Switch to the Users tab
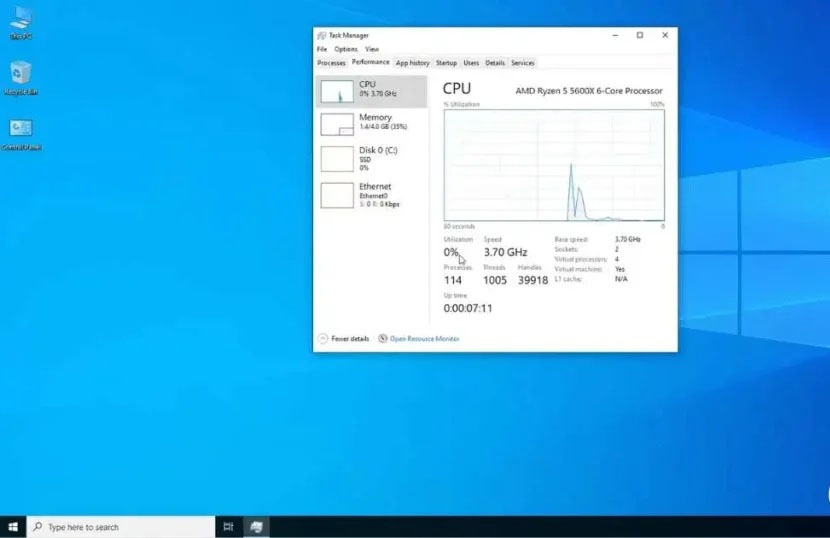The width and height of the screenshot is (830, 538). [471, 63]
